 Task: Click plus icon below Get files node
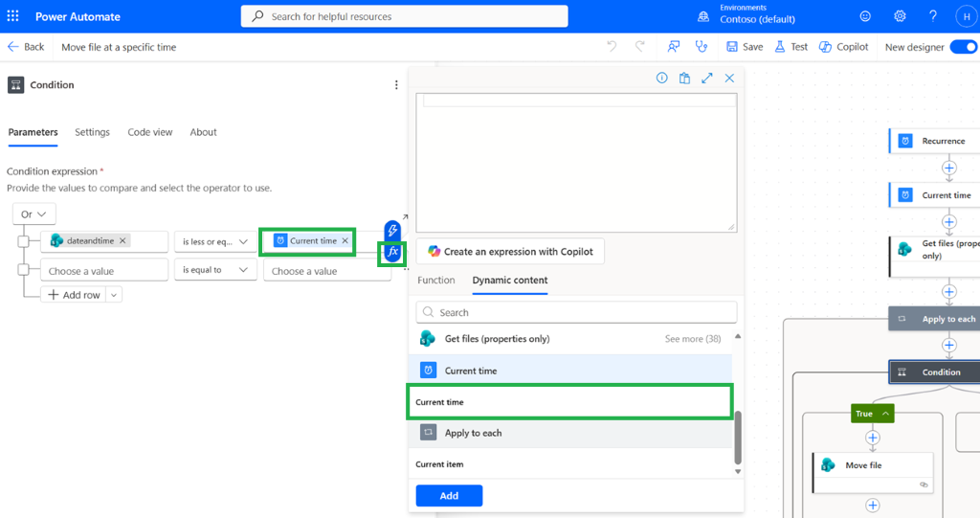point(949,292)
